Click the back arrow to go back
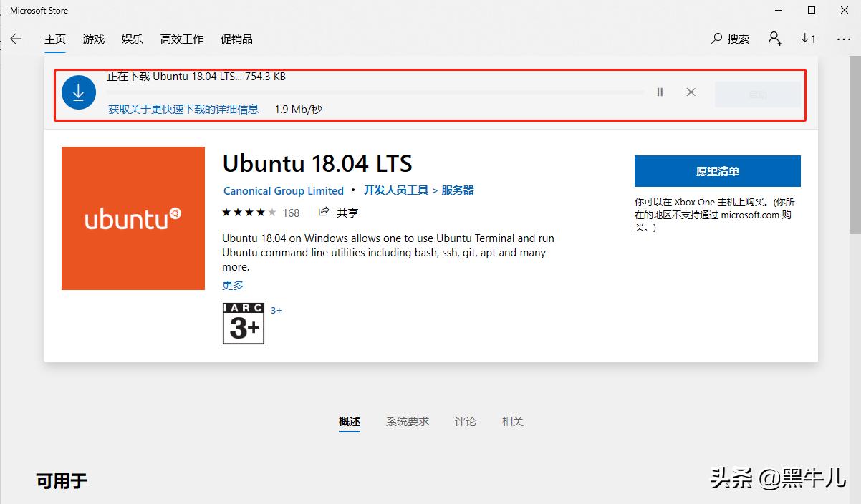861x504 pixels. pos(16,39)
